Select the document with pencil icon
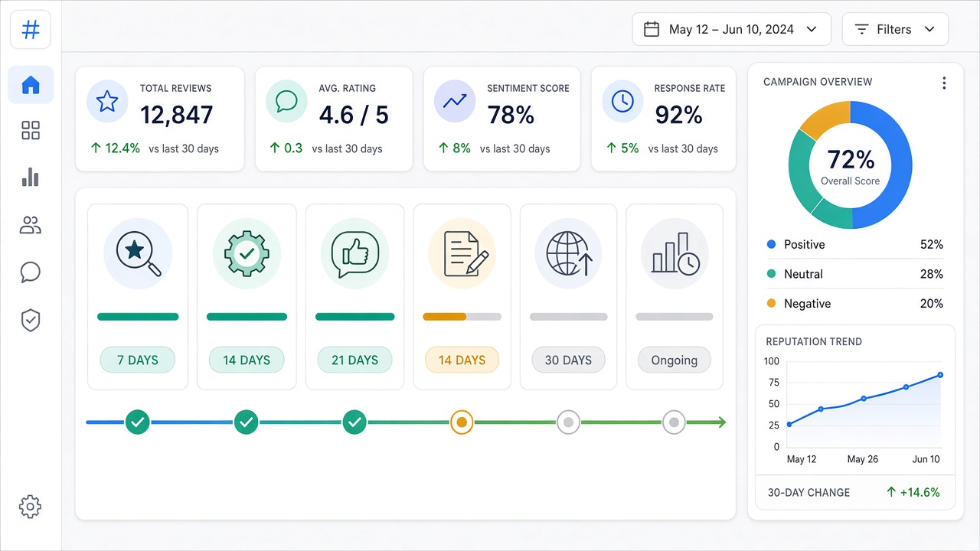 [x=462, y=253]
